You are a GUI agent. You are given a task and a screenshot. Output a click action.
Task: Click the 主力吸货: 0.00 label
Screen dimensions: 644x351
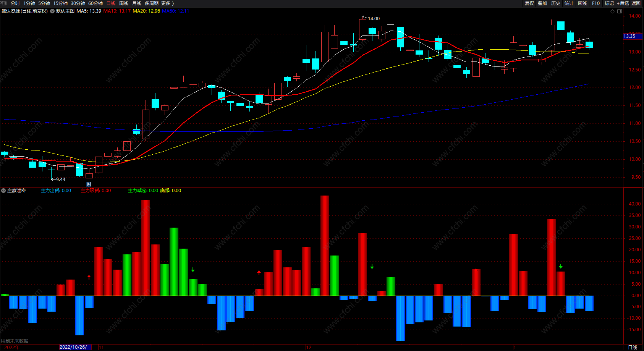[96, 191]
